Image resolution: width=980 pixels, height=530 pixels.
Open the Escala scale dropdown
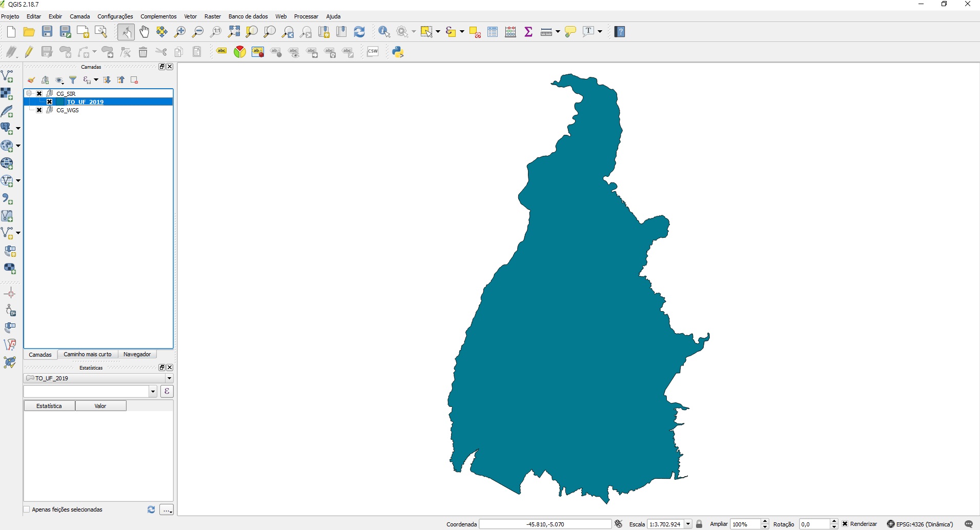pyautogui.click(x=688, y=524)
